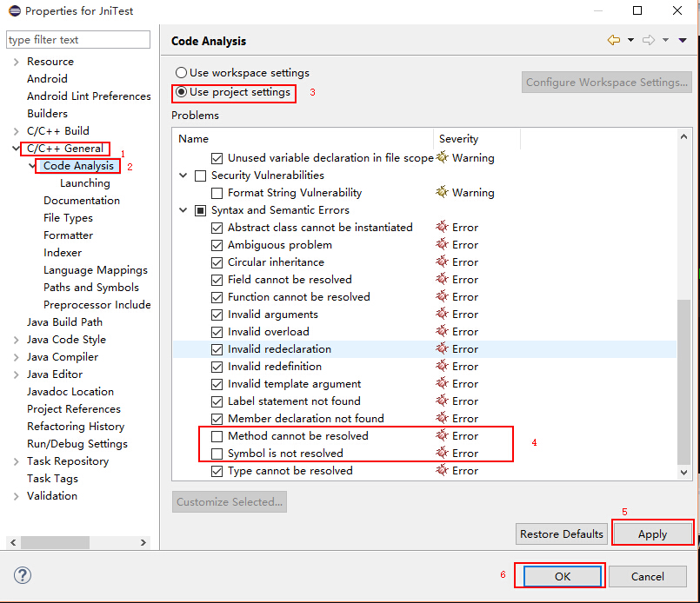This screenshot has height=603, width=700.
Task: Select Use workspace settings radio button
Action: pos(181,73)
